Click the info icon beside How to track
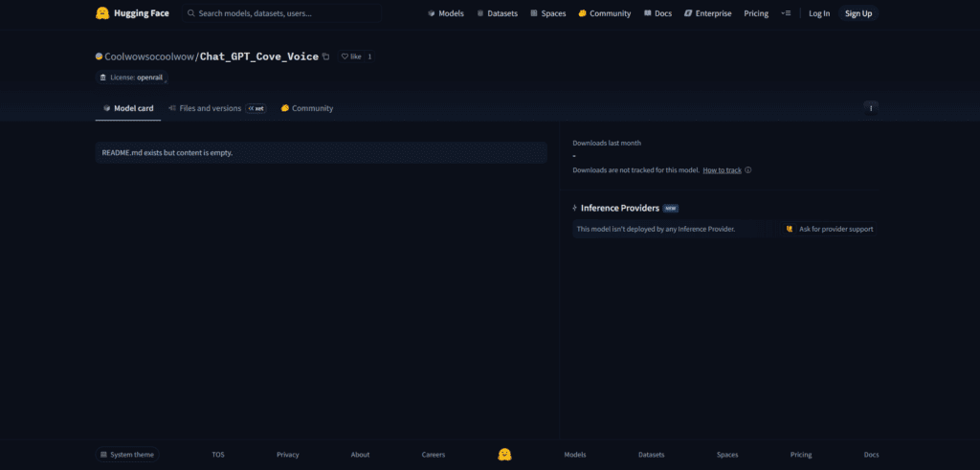980x470 pixels. [748, 170]
